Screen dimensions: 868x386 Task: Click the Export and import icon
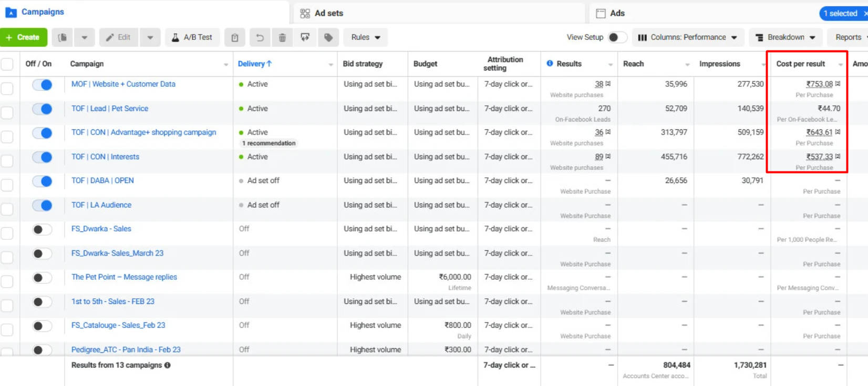tap(305, 37)
